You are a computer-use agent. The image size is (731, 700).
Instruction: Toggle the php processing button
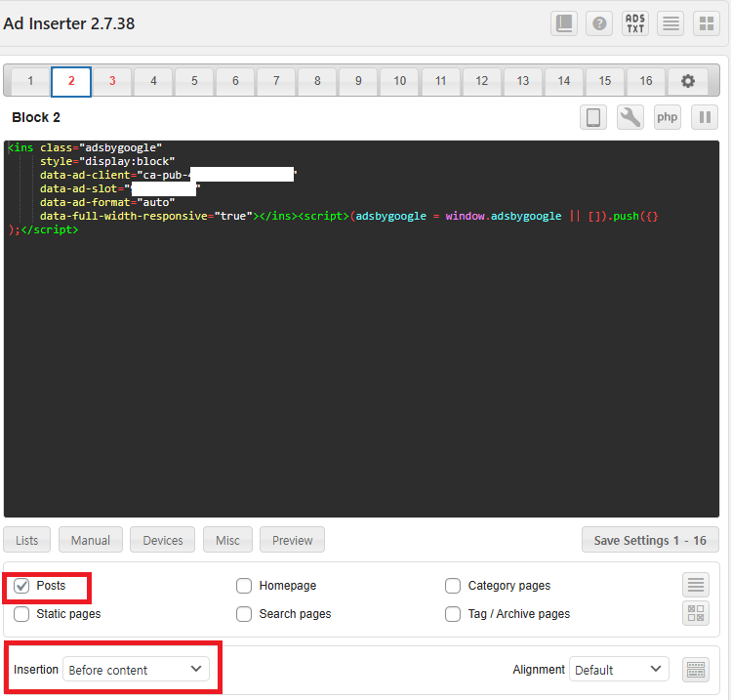click(x=668, y=118)
